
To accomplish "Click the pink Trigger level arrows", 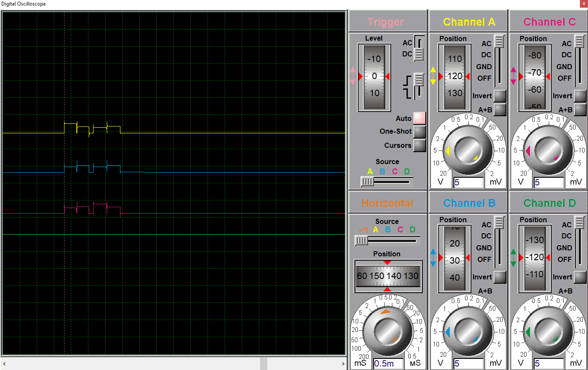I will pyautogui.click(x=353, y=76).
